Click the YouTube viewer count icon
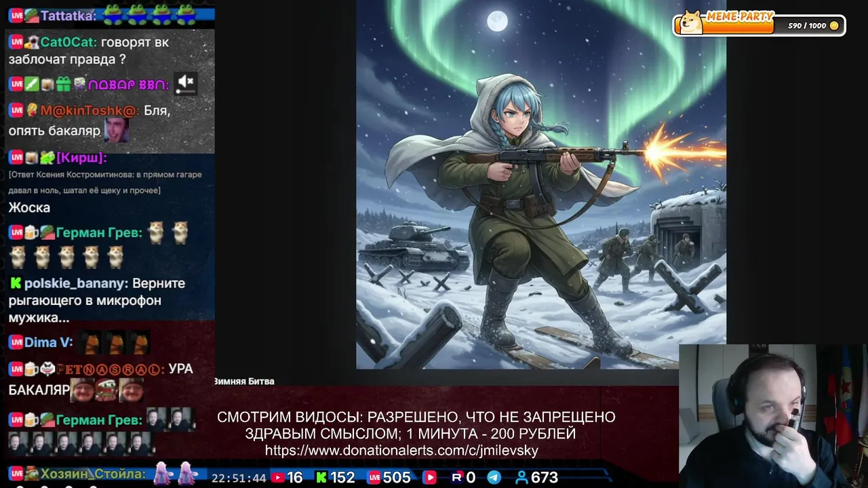The height and width of the screenshot is (488, 868). [x=277, y=478]
